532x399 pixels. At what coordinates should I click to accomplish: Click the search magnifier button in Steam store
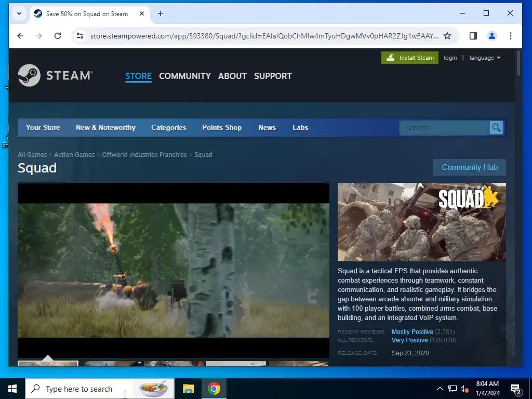[496, 128]
